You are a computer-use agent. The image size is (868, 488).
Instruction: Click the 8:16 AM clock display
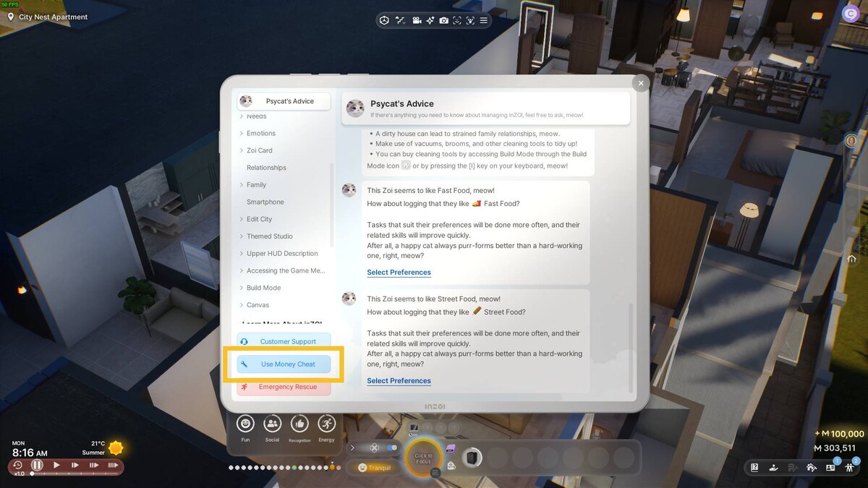(x=30, y=453)
